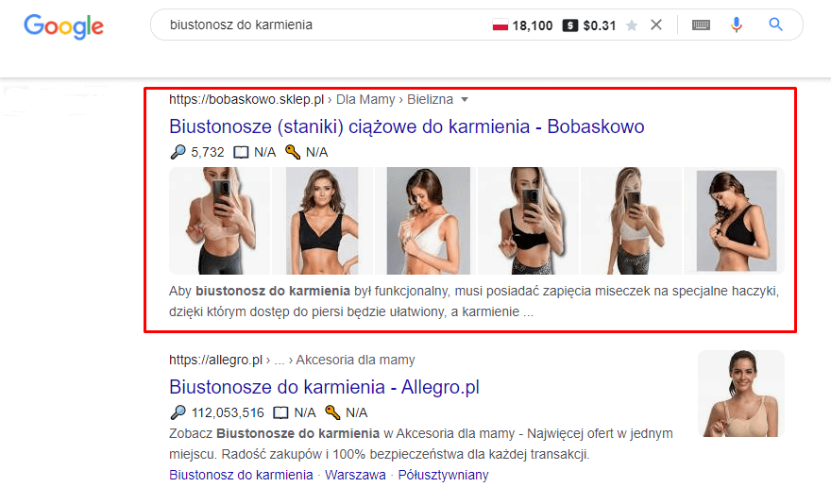Screen dimensions: 831x504
Task: Click Bobaskowo key icon metric
Action: (293, 152)
